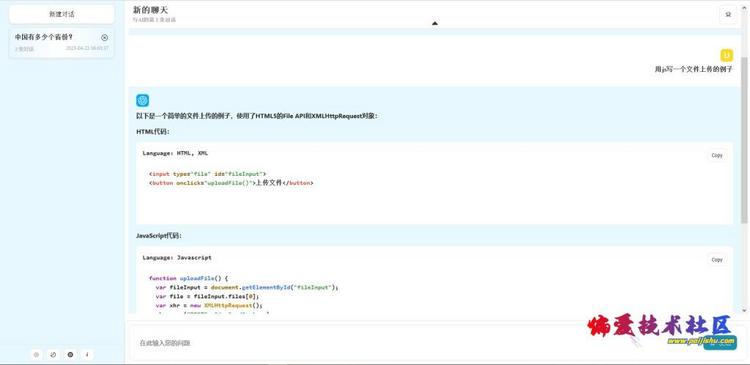This screenshot has width=750, height=365.
Task: Open the 中国有多少个省份? conversation
Action: click(62, 43)
